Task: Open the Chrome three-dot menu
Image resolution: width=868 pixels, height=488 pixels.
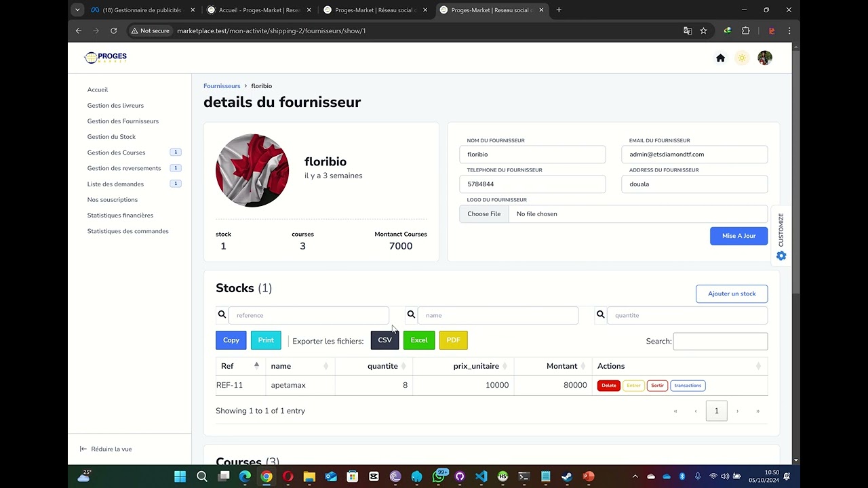Action: tap(789, 30)
